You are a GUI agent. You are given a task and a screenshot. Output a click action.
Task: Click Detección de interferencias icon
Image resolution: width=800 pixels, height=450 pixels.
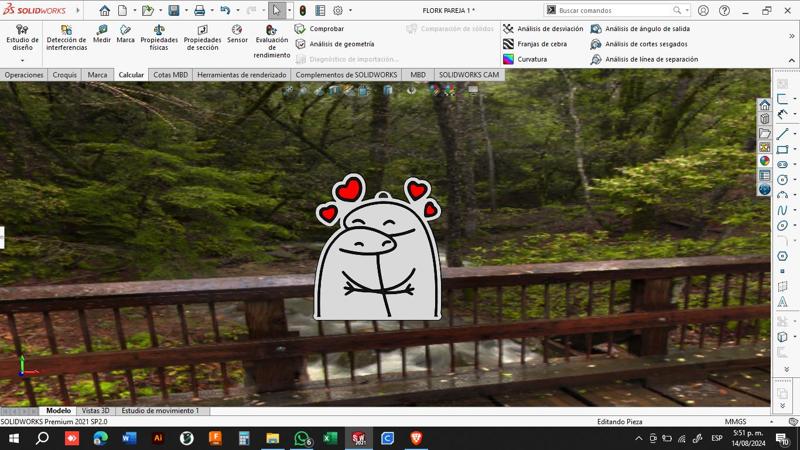tap(66, 37)
